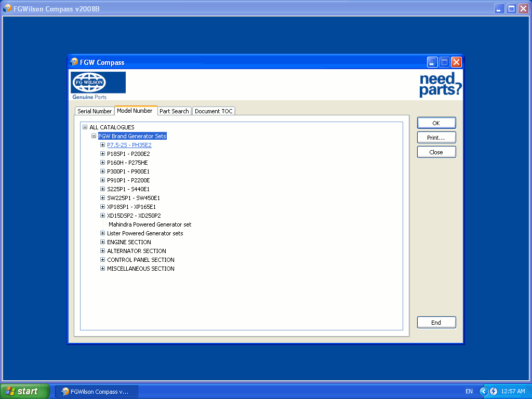Image resolution: width=532 pixels, height=399 pixels.
Task: Click the tray expand arrow icon
Action: click(484, 391)
